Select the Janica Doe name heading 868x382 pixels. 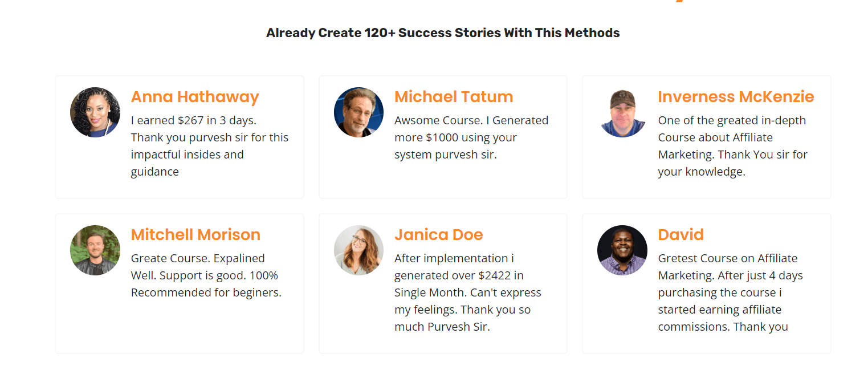(x=438, y=235)
